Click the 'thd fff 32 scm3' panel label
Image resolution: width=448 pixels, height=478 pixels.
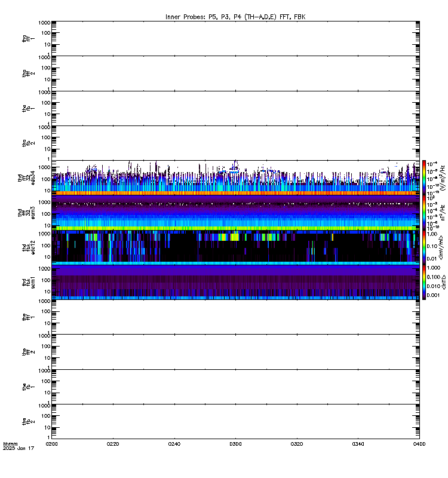pos(26,213)
